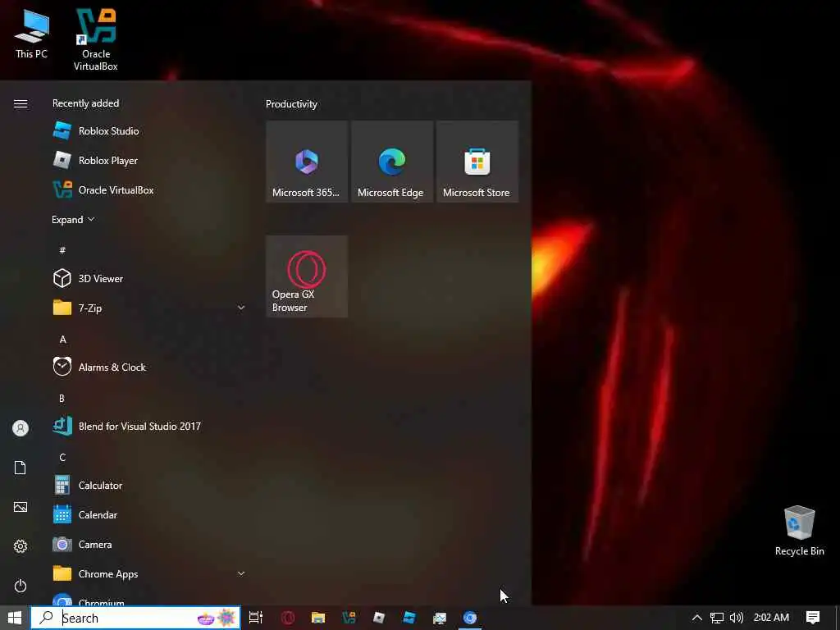Open the Microsoft Store tile
This screenshot has width=840, height=630.
(477, 162)
